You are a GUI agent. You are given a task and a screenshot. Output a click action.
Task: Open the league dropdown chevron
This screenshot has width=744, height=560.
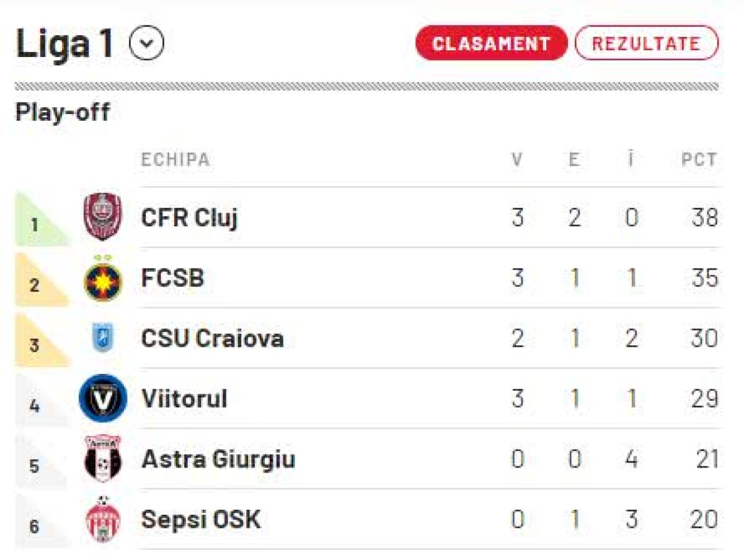click(147, 42)
